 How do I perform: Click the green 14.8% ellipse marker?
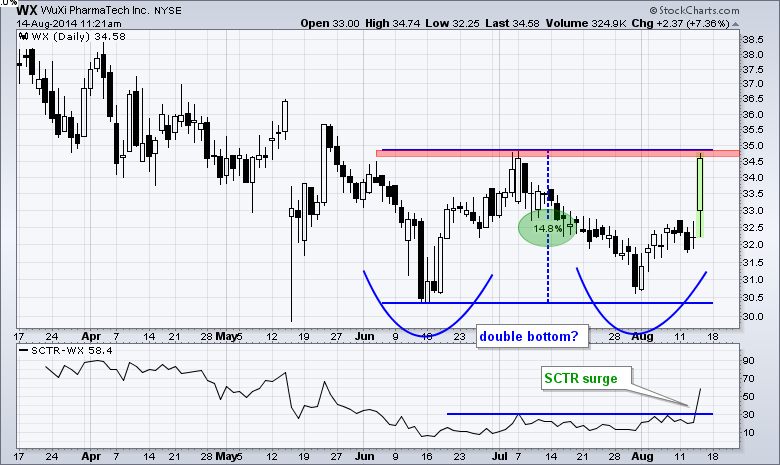(x=547, y=228)
